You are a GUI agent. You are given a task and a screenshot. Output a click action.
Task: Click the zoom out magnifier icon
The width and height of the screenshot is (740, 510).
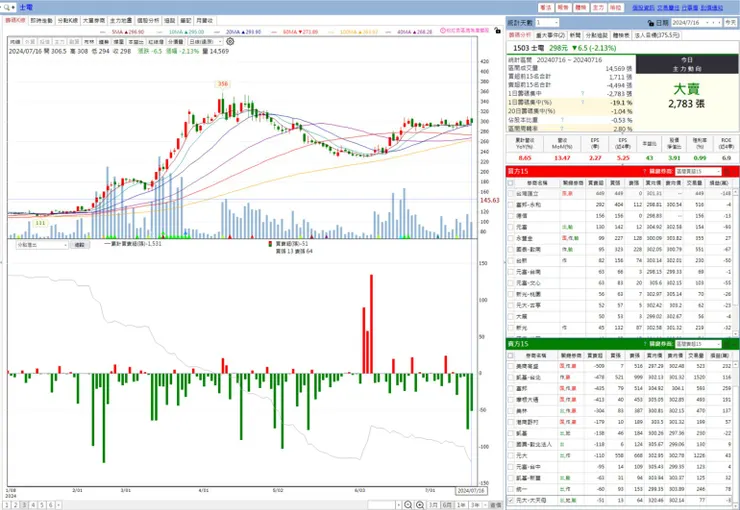tap(408, 505)
